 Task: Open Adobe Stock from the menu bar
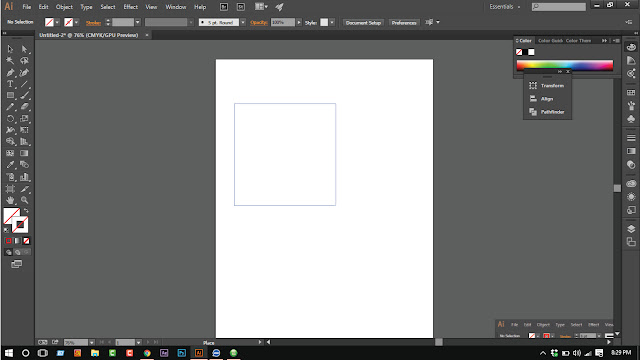[x=241, y=7]
